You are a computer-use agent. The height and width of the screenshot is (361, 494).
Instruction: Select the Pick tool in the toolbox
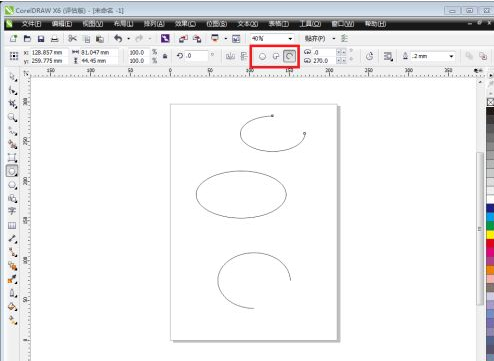(x=13, y=77)
